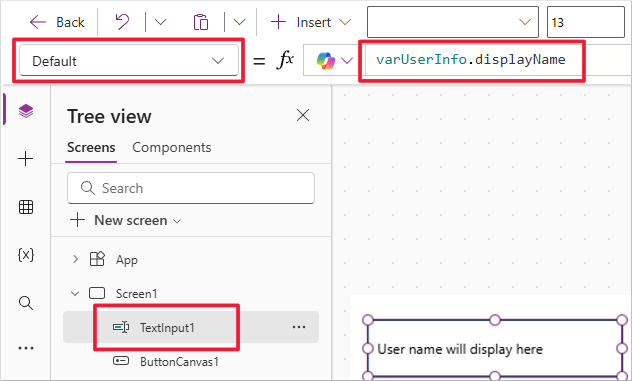Open the Default property dropdown
The width and height of the screenshot is (632, 381).
[129, 60]
